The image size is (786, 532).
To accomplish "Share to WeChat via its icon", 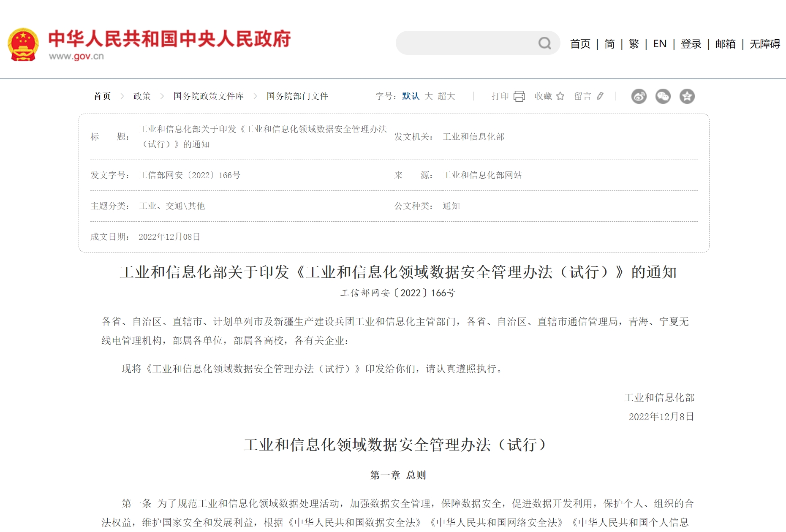I will coord(663,96).
